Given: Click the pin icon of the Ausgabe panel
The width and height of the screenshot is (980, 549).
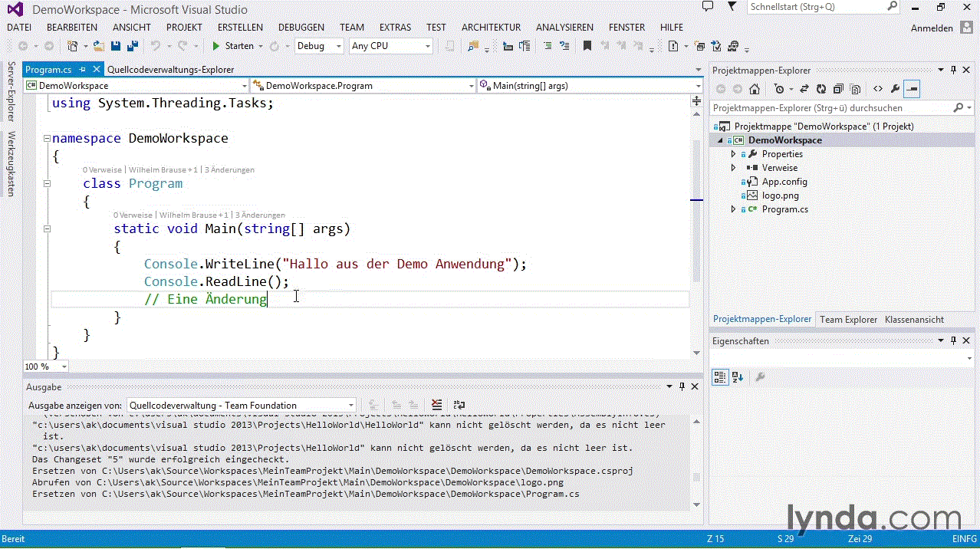Looking at the screenshot, I should [x=682, y=386].
